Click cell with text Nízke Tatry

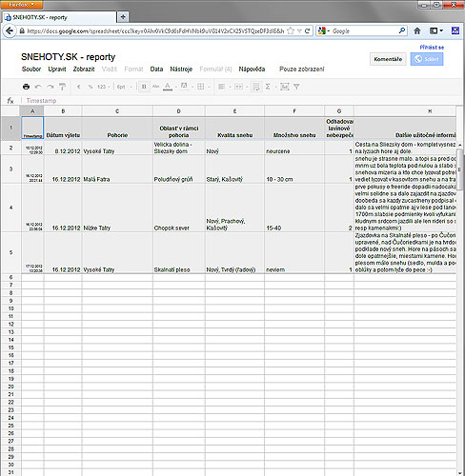[x=117, y=208]
